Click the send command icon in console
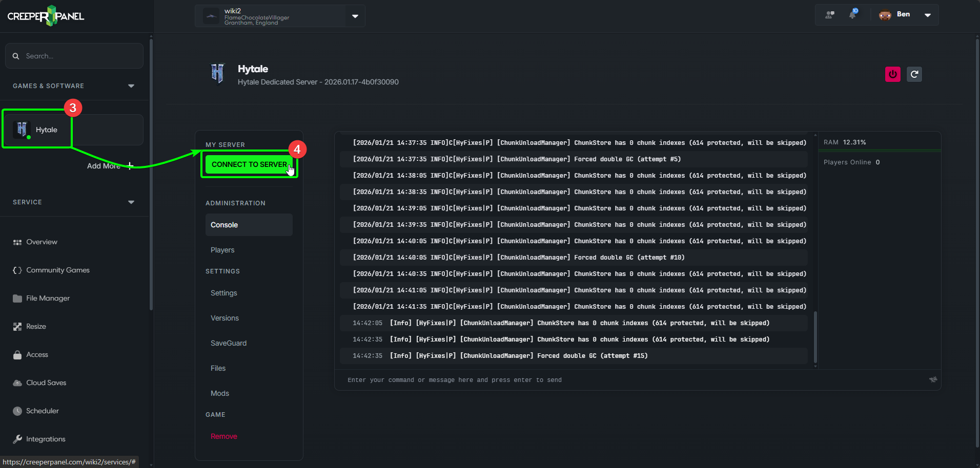This screenshot has width=980, height=468. pyautogui.click(x=932, y=379)
